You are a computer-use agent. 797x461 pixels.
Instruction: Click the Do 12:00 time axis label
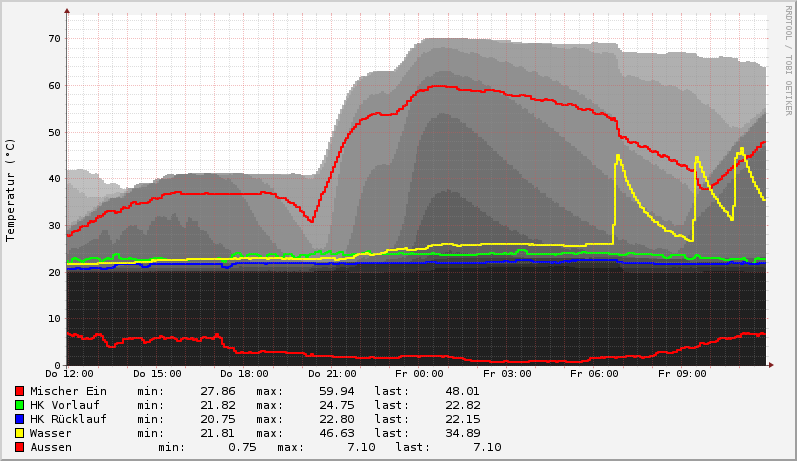pyautogui.click(x=67, y=374)
